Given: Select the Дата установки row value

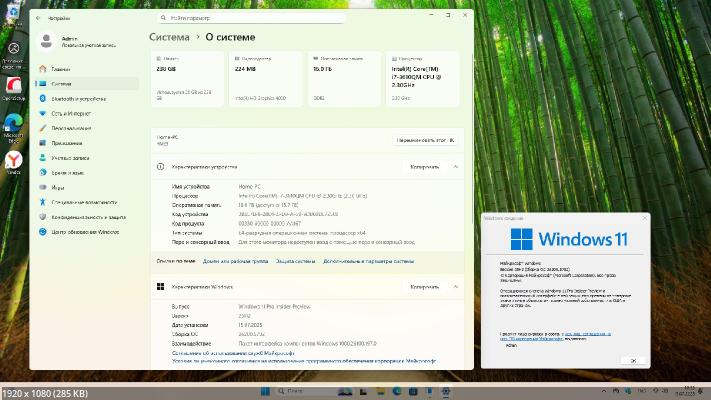Looking at the screenshot, I should click(x=250, y=325).
